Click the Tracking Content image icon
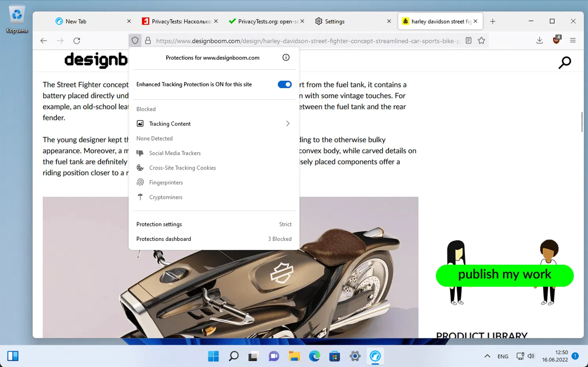Viewport: 588px width, 367px height. pyautogui.click(x=140, y=123)
